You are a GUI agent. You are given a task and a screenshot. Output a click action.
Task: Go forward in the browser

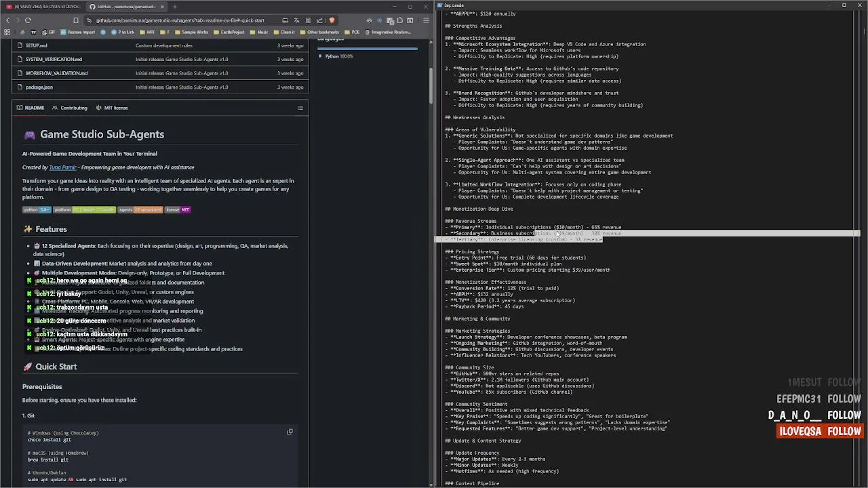17,20
